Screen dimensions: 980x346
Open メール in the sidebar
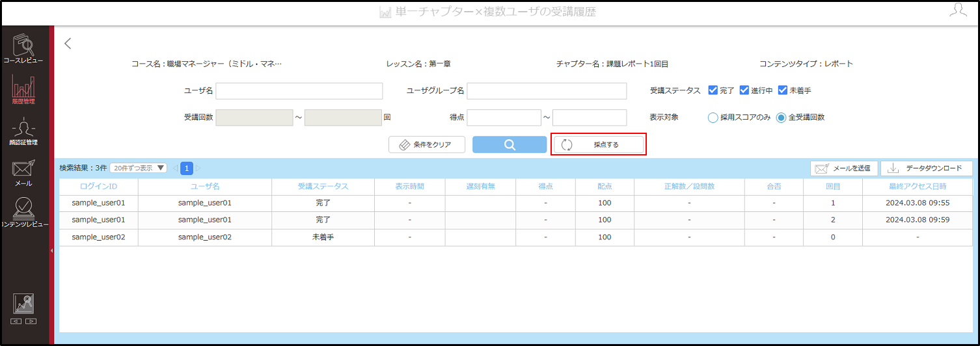coord(23,172)
